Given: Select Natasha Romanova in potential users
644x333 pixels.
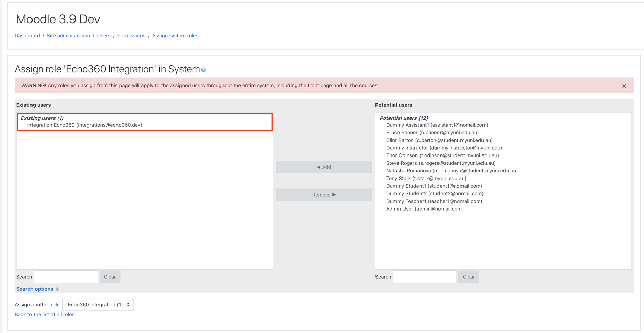Looking at the screenshot, I should pos(452,171).
